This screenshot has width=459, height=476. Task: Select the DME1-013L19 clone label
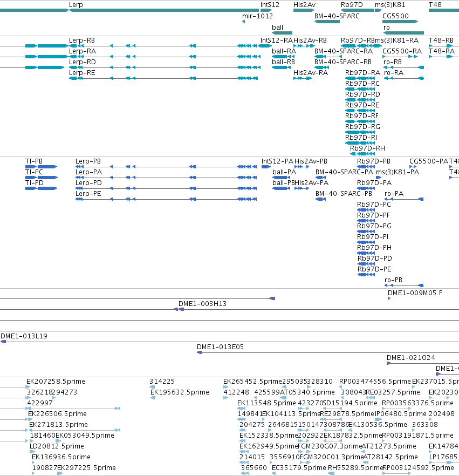coord(24,336)
